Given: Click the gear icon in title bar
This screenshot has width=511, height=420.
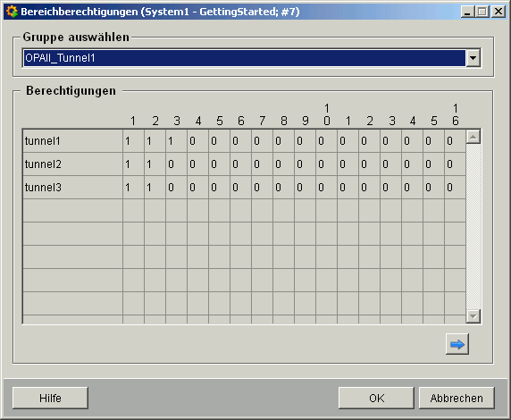Looking at the screenshot, I should (x=12, y=12).
